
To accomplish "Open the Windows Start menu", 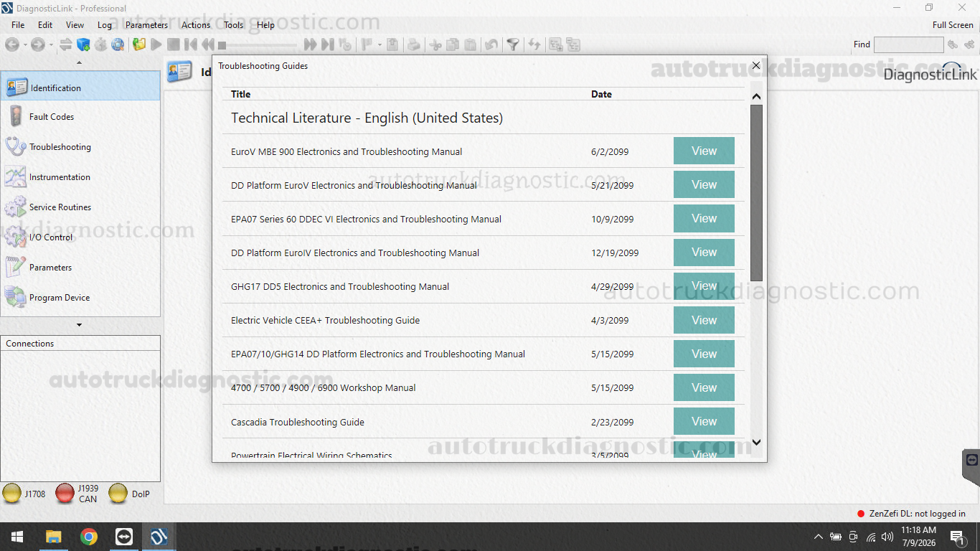I will (x=17, y=537).
